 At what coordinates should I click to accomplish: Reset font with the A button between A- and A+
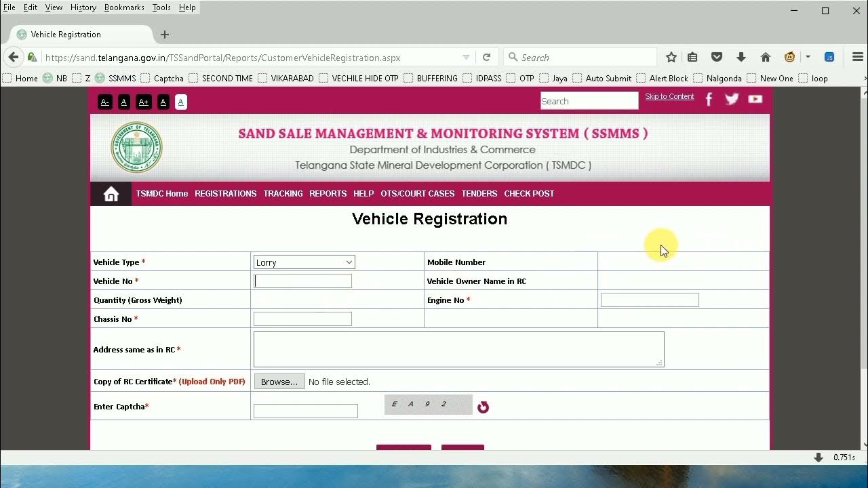coord(123,102)
